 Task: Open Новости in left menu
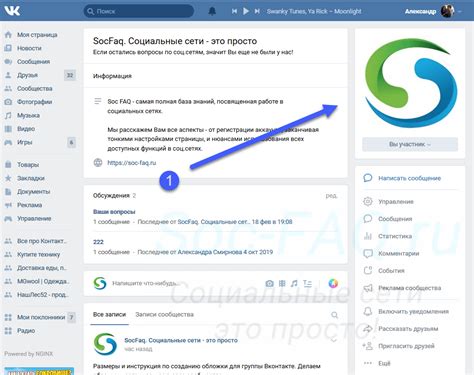(x=29, y=48)
